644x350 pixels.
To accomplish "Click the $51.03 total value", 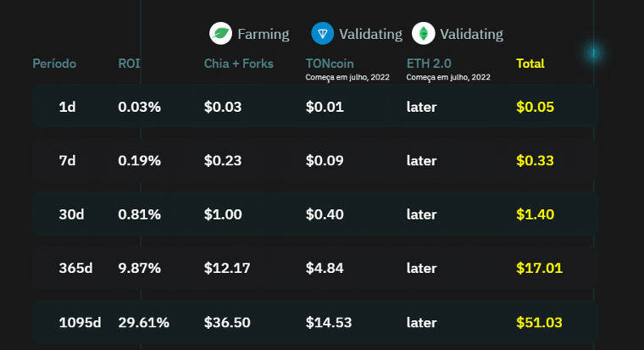I will point(539,323).
